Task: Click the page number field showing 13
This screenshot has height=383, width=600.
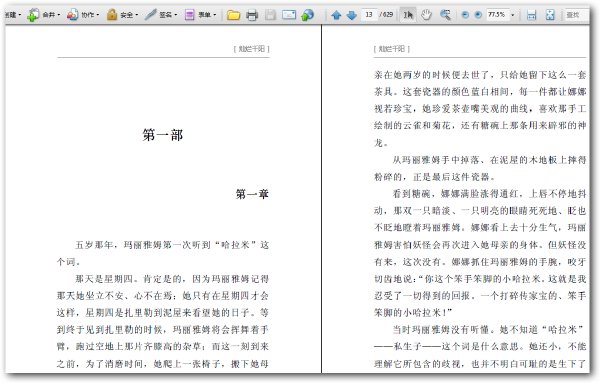Action: [369, 15]
